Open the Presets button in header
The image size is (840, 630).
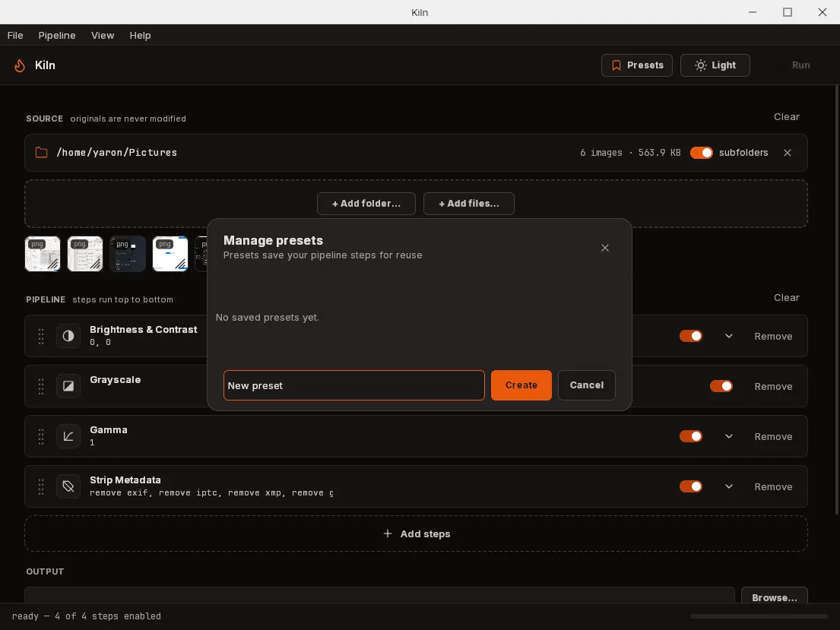[637, 65]
